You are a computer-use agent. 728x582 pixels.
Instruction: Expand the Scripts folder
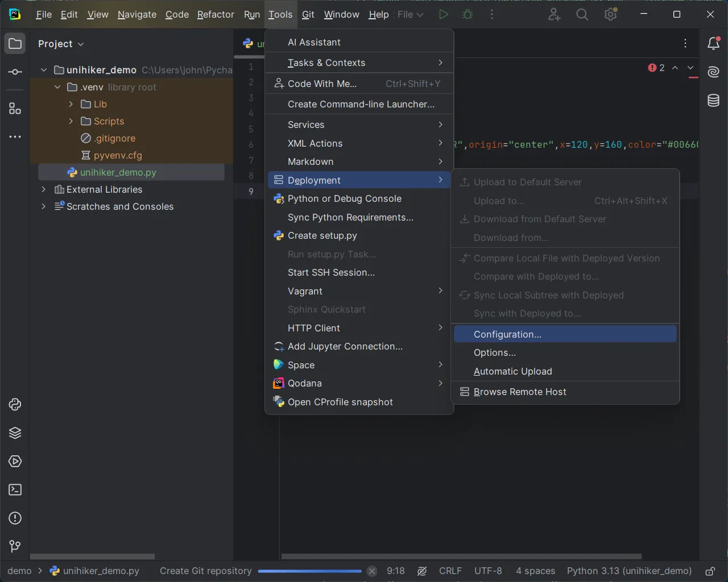click(71, 121)
